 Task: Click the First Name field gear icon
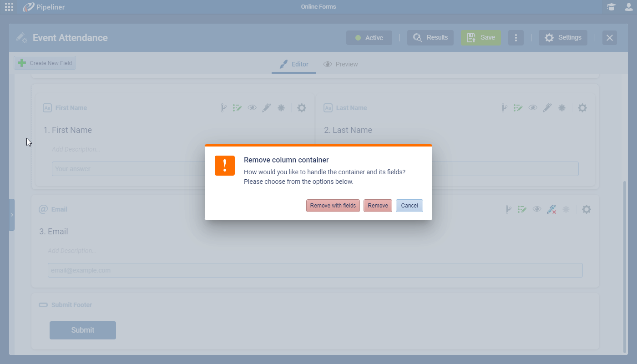[x=301, y=108]
